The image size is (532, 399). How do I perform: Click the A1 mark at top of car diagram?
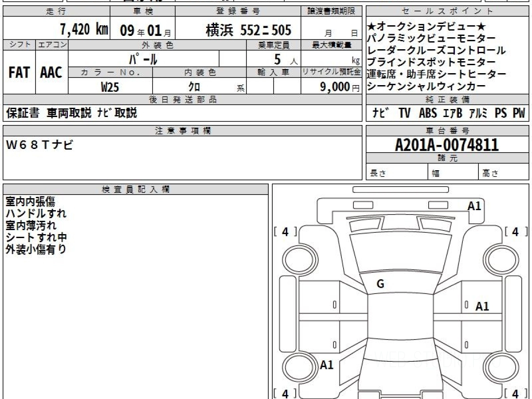[474, 206]
